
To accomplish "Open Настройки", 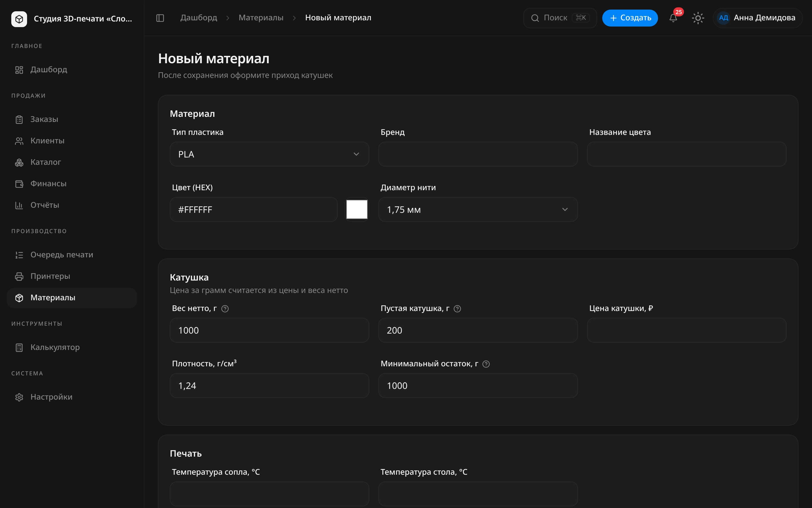I will (x=72, y=397).
